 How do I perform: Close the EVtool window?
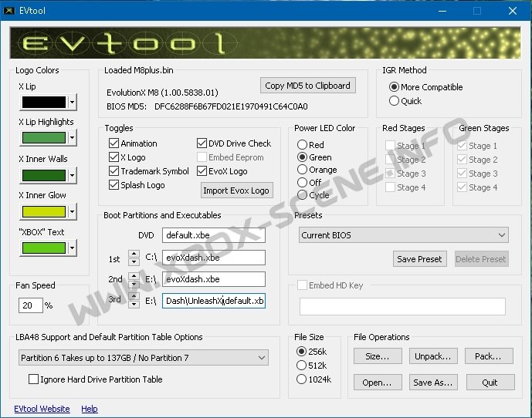point(513,11)
